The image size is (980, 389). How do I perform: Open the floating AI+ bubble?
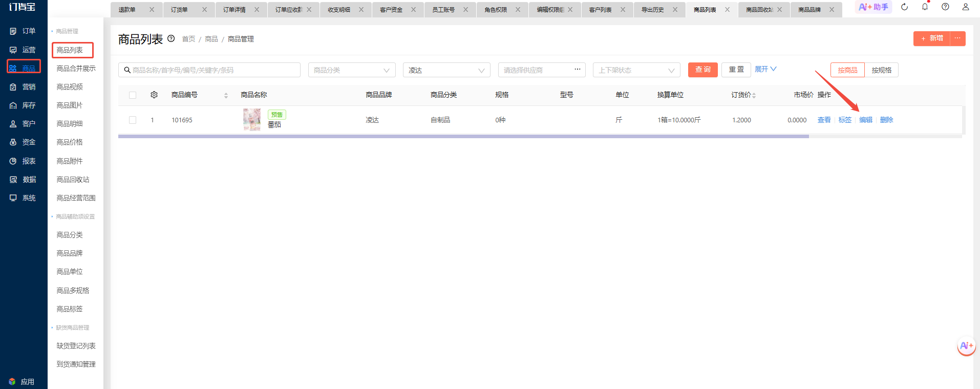[966, 347]
